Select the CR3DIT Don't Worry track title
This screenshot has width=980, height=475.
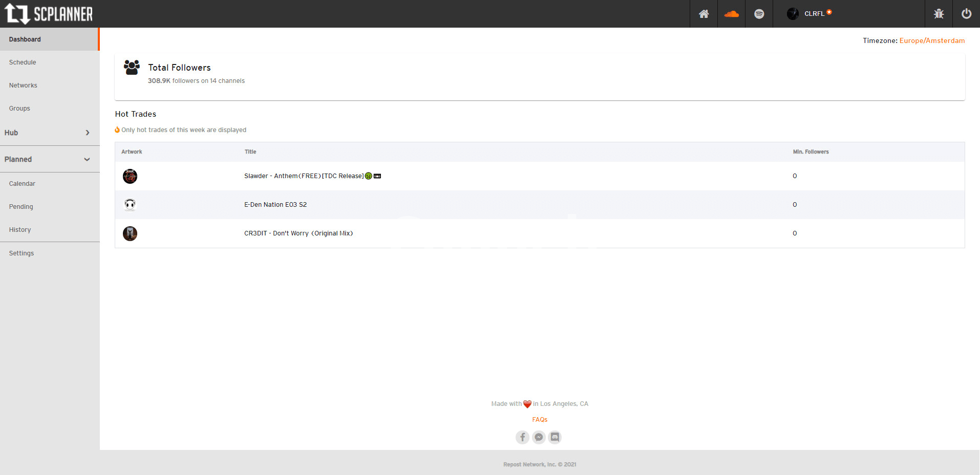point(299,233)
